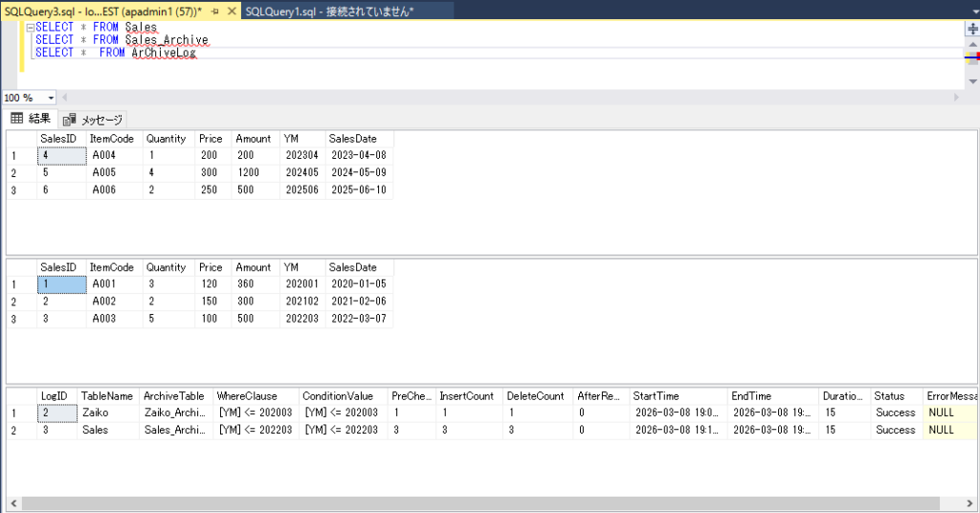Open the 100 % zoom dropdown
The image size is (980, 513).
[51, 98]
